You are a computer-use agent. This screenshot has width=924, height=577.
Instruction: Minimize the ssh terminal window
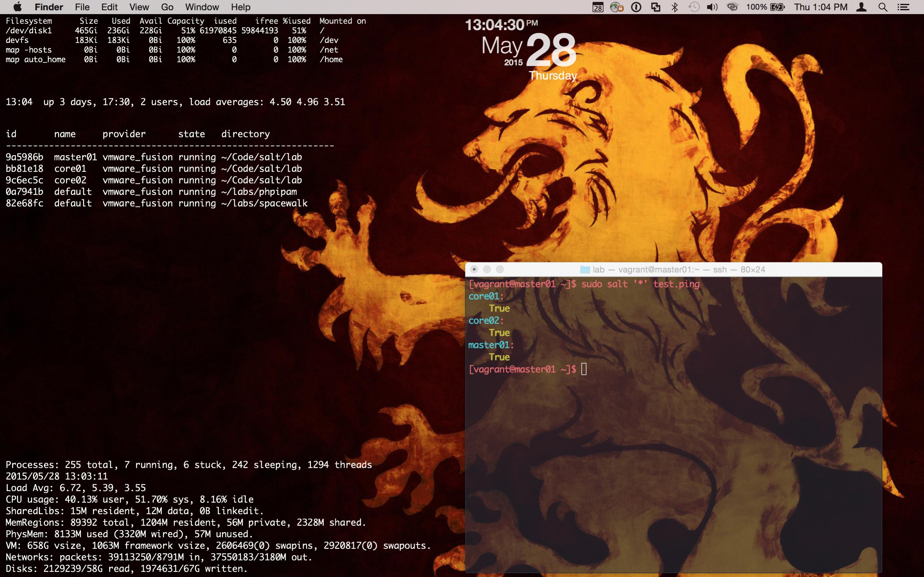tap(487, 269)
